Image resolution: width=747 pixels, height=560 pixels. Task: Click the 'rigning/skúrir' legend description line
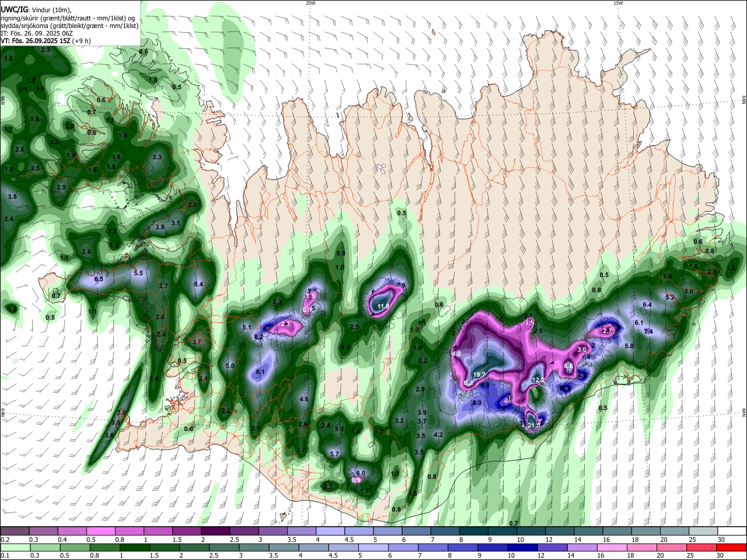coord(68,18)
